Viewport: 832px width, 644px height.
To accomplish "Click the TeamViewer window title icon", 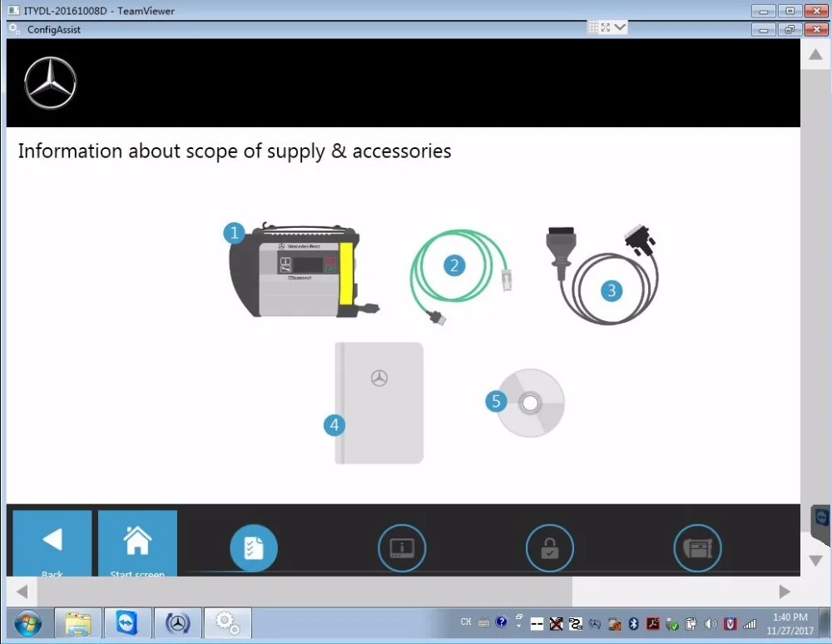I will point(14,11).
